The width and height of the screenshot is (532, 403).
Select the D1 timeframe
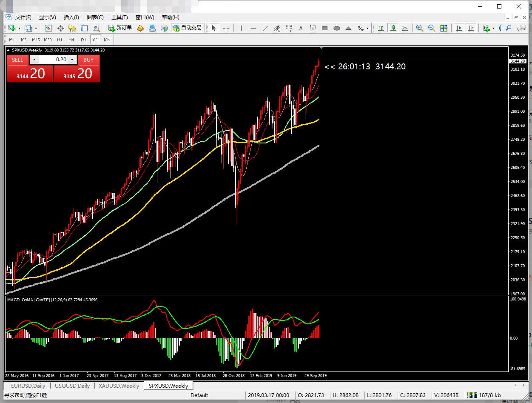click(83, 40)
